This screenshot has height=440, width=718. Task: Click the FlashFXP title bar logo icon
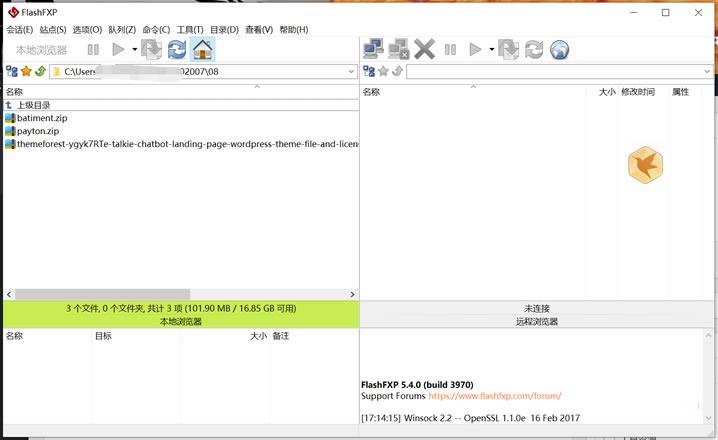point(14,12)
